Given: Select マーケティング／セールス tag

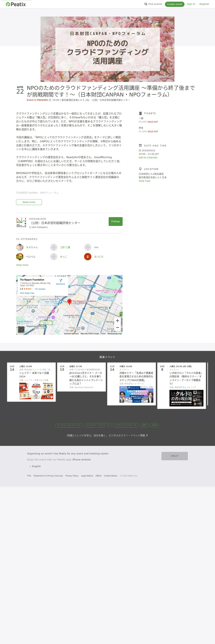Looking at the screenshot, I should [x=69, y=425].
